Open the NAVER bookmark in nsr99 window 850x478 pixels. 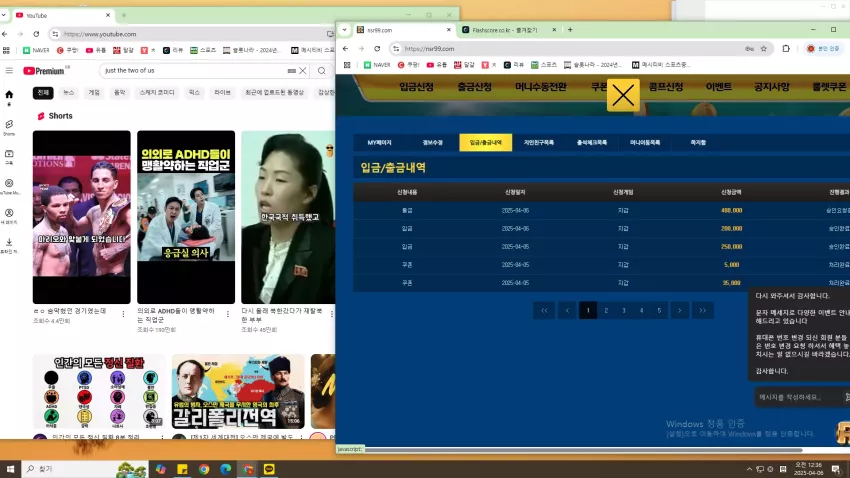(377, 64)
